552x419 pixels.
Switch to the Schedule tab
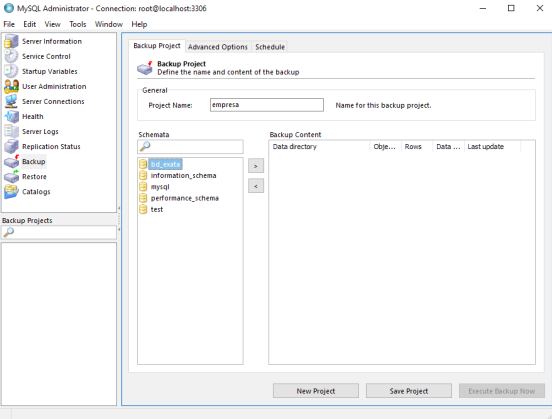[270, 47]
